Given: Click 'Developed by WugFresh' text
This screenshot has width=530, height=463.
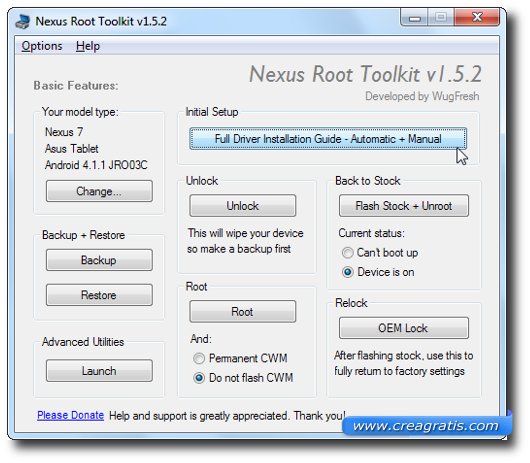Looking at the screenshot, I should 422,96.
